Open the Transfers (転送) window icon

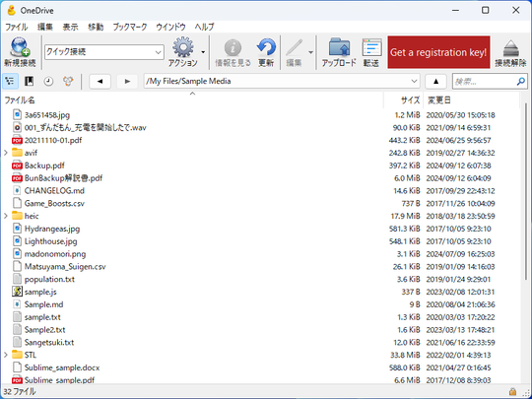pos(371,47)
